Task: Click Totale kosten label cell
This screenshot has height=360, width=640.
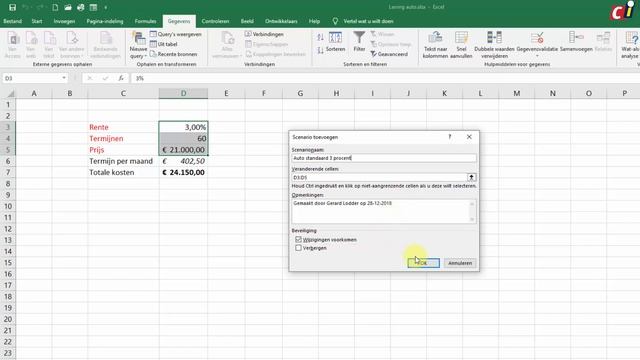Action: tap(123, 172)
